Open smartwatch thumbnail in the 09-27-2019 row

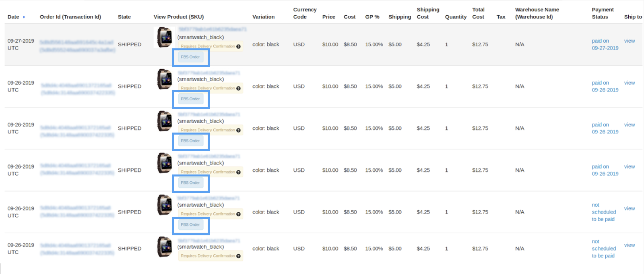pyautogui.click(x=164, y=37)
